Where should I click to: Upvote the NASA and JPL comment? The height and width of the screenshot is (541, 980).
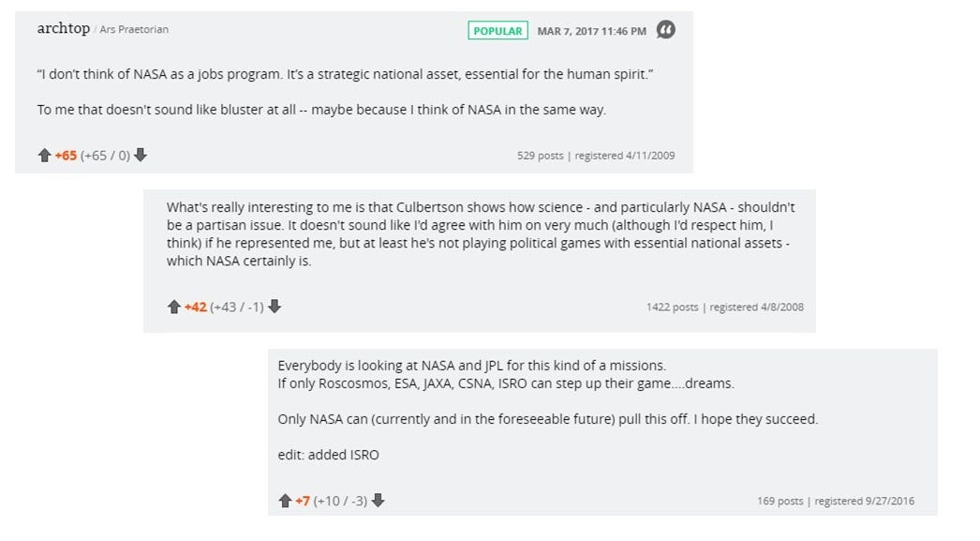coord(285,502)
